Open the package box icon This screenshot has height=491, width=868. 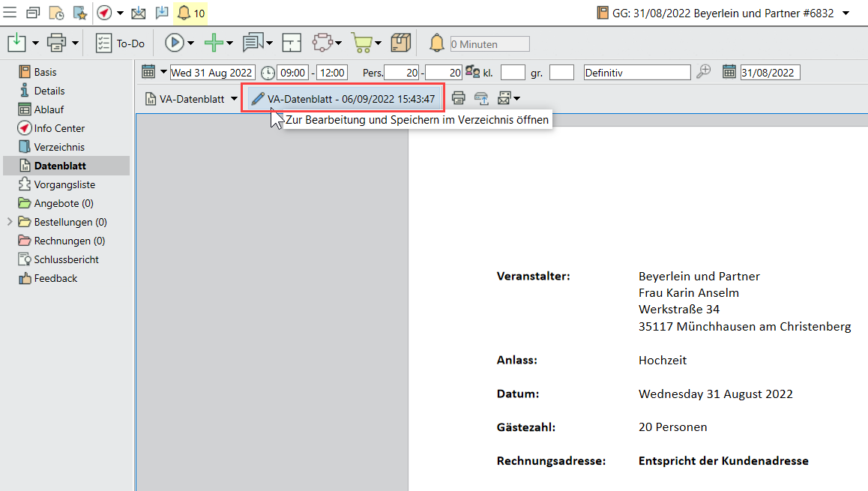point(401,43)
